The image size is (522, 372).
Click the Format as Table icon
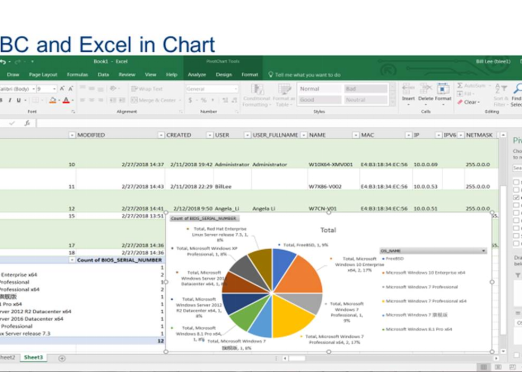[284, 95]
